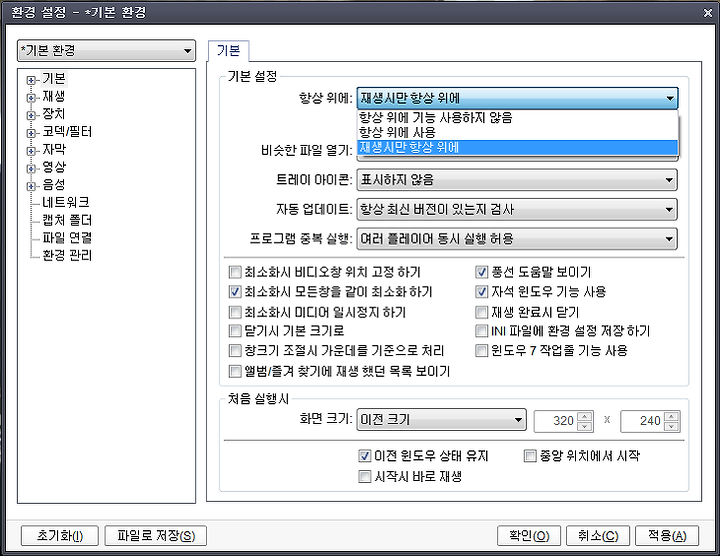Choose 항상 위에 사용 option

click(x=518, y=132)
